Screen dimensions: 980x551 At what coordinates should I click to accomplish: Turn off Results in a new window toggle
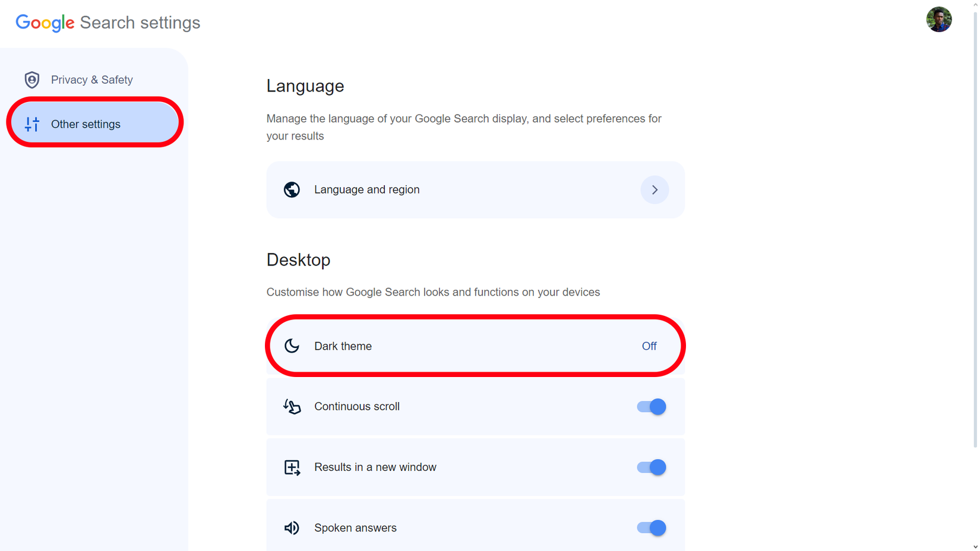pos(651,467)
